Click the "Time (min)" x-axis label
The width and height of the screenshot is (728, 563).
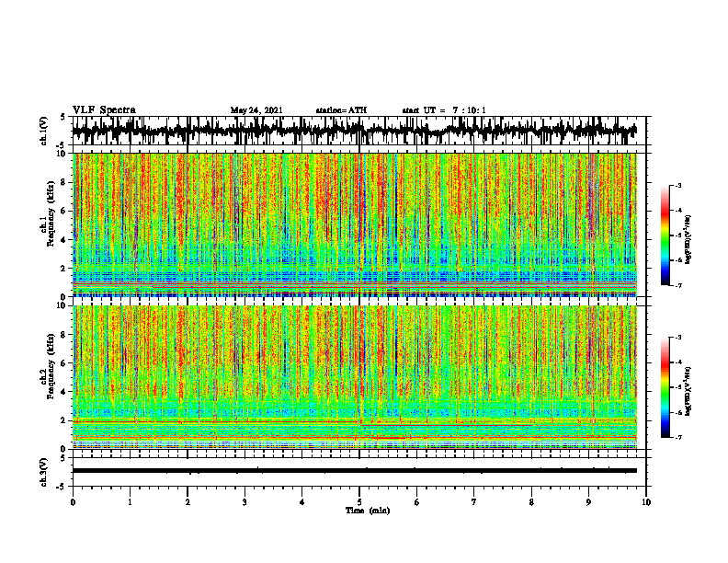368,511
